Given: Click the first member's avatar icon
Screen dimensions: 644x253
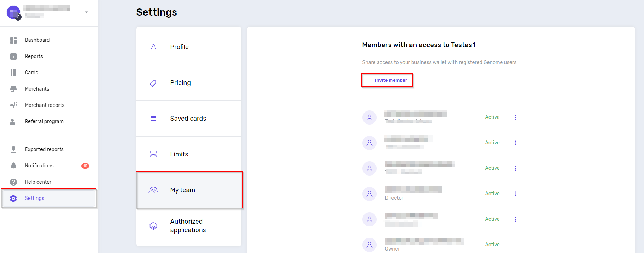Looking at the screenshot, I should (x=369, y=117).
